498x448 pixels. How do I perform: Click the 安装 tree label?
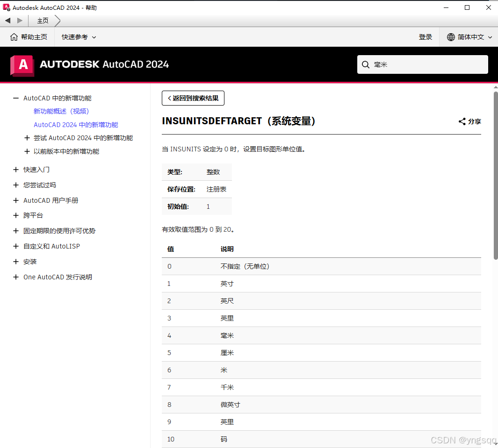click(30, 262)
